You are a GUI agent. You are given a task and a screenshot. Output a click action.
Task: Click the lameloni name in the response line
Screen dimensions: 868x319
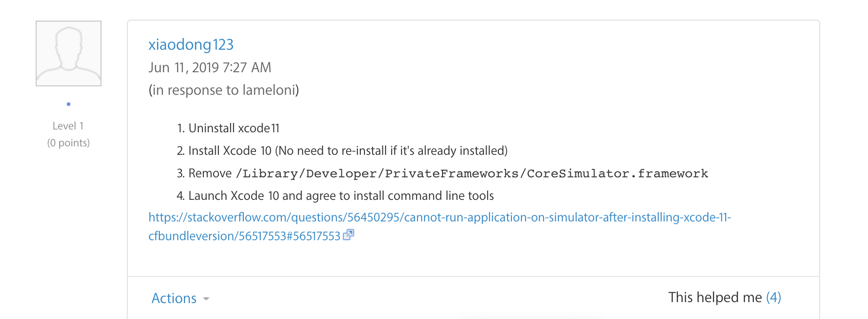click(x=269, y=90)
